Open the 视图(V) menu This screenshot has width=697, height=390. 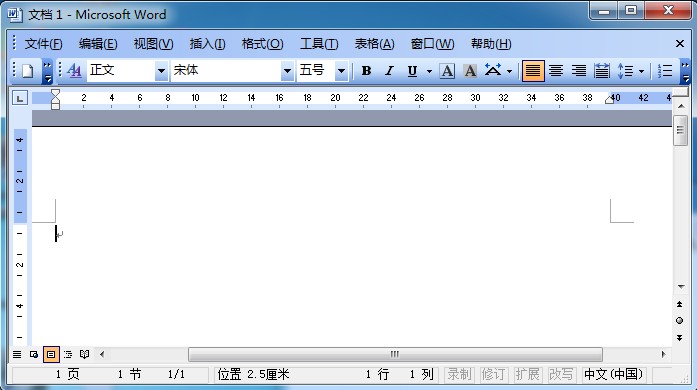pos(153,44)
